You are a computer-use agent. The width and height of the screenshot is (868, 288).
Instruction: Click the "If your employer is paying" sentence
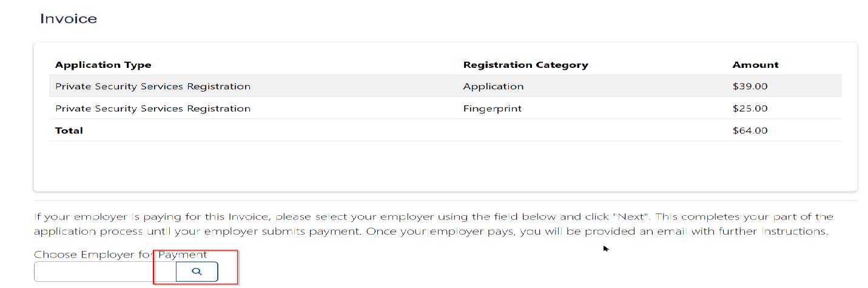(x=182, y=216)
